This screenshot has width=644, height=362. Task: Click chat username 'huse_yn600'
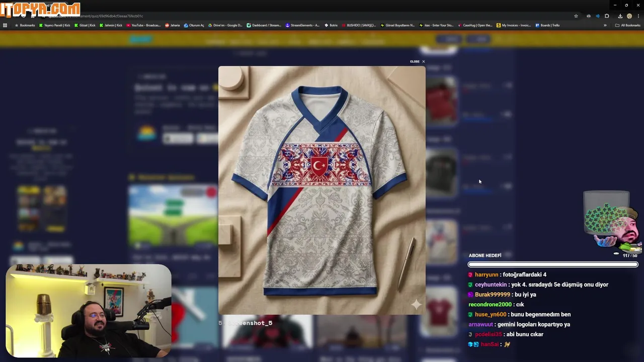[491, 314]
